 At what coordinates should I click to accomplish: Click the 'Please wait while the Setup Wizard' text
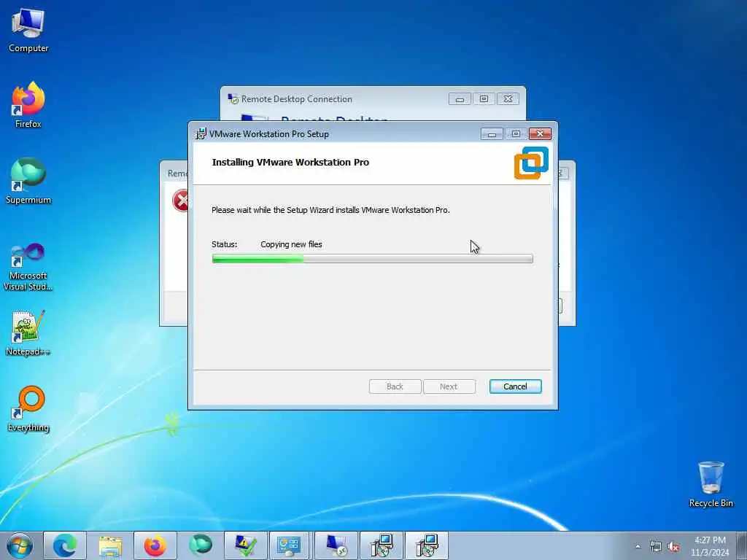pos(330,210)
